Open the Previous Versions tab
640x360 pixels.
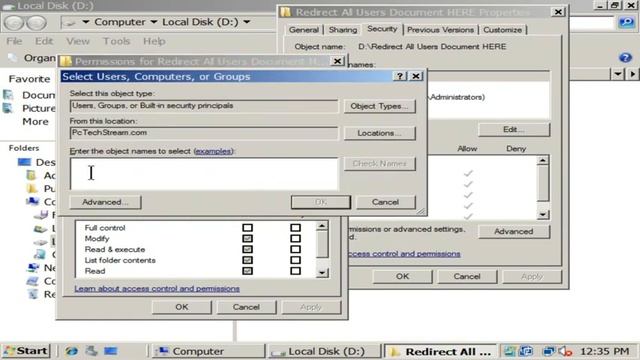tap(441, 30)
